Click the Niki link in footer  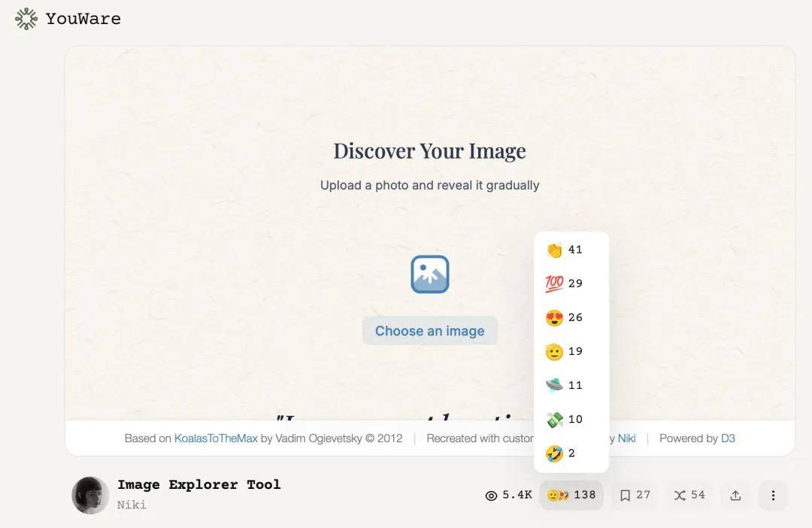pyautogui.click(x=626, y=438)
